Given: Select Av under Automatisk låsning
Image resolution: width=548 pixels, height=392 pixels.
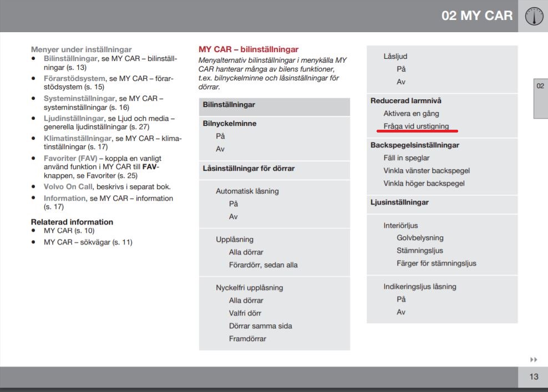Looking at the screenshot, I should pyautogui.click(x=234, y=217).
